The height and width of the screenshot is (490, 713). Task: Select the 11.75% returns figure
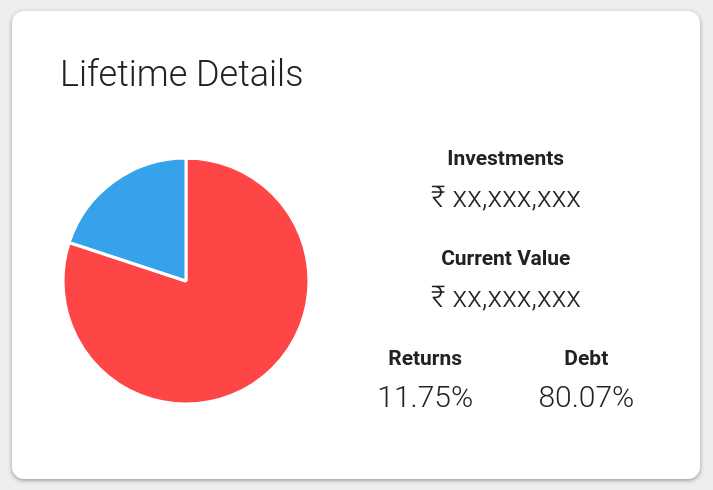pyautogui.click(x=425, y=397)
